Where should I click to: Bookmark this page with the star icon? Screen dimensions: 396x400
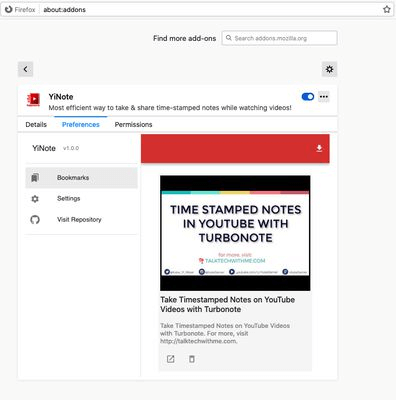point(386,9)
